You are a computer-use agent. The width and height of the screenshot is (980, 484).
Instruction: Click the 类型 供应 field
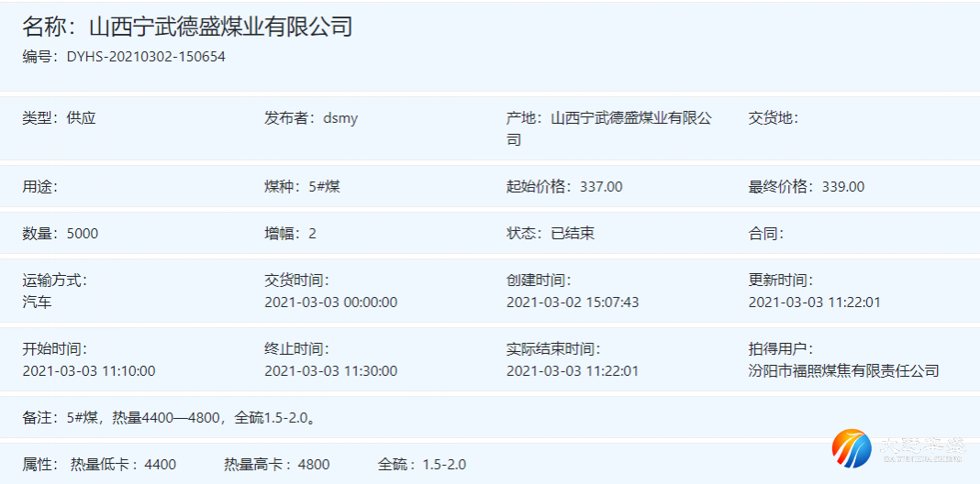pos(59,118)
